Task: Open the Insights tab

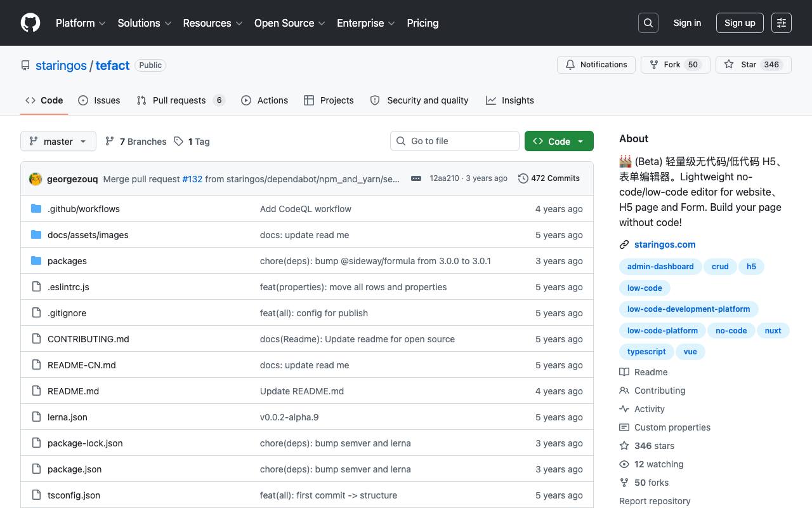Action: tap(510, 100)
